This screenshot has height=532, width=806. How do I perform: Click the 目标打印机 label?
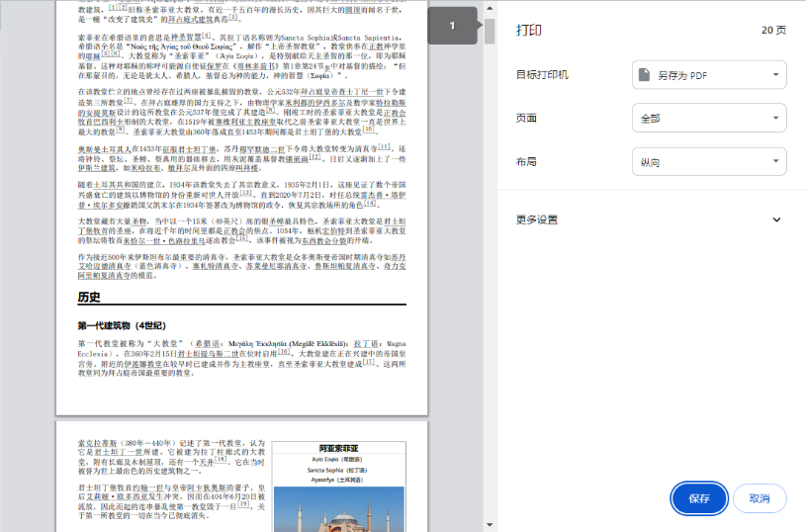click(x=542, y=75)
